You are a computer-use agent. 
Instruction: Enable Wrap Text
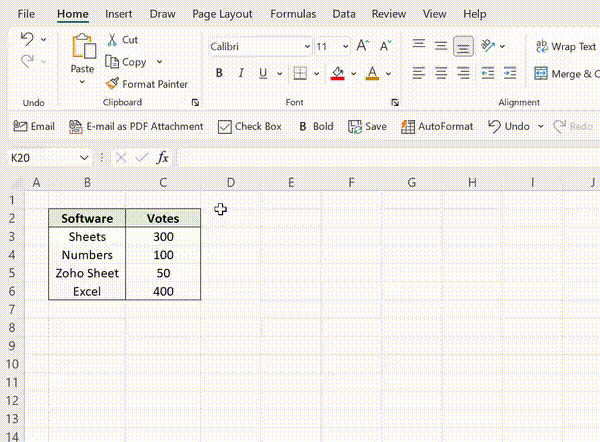point(566,46)
